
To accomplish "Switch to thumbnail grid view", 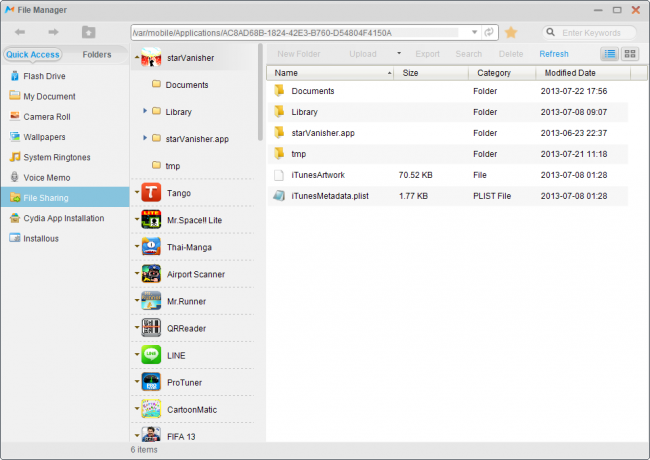I will pyautogui.click(x=630, y=54).
